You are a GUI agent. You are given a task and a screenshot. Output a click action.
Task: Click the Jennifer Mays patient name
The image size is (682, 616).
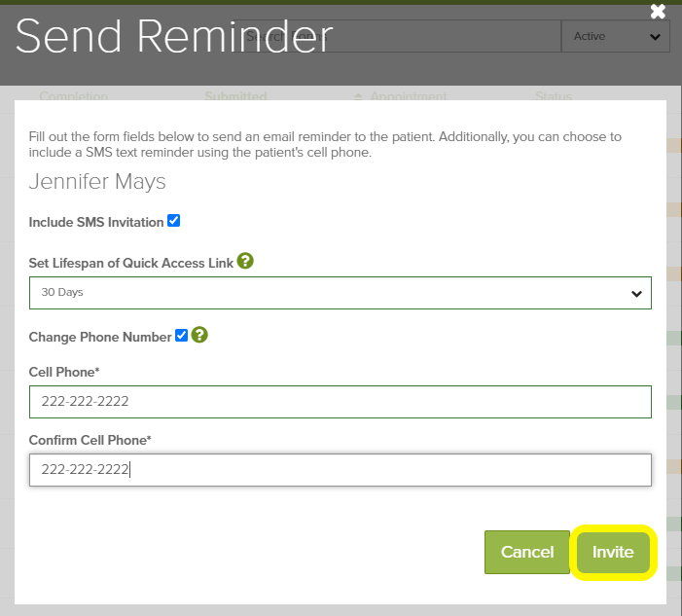[97, 182]
